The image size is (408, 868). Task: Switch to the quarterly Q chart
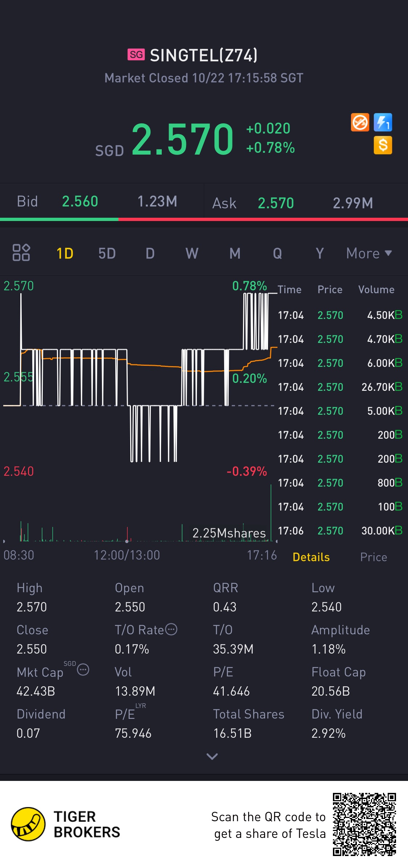277,253
